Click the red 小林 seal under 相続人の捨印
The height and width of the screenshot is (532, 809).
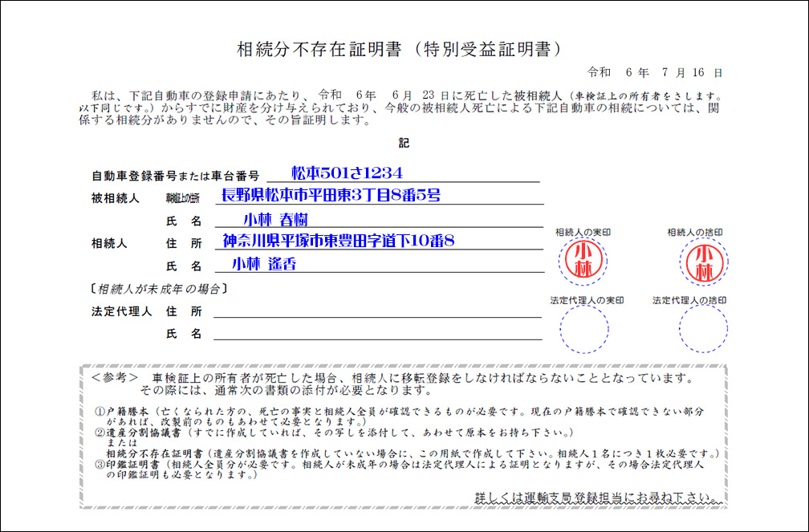704,262
